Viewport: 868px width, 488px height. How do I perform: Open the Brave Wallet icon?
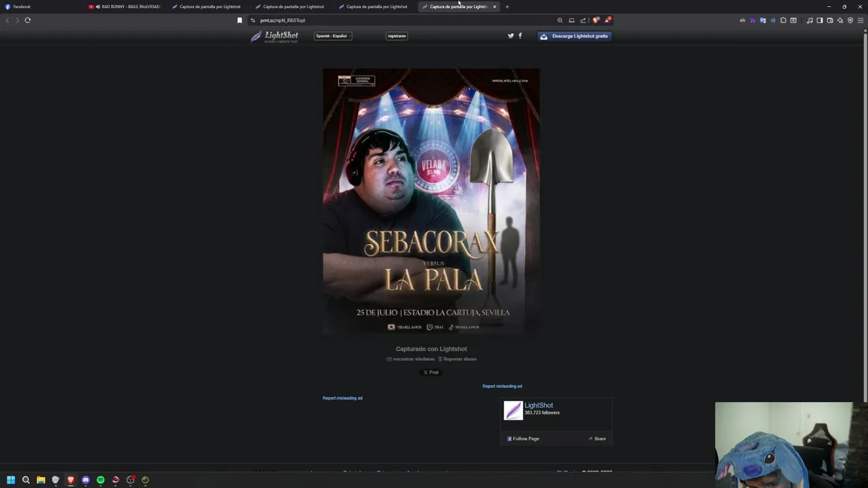click(830, 20)
